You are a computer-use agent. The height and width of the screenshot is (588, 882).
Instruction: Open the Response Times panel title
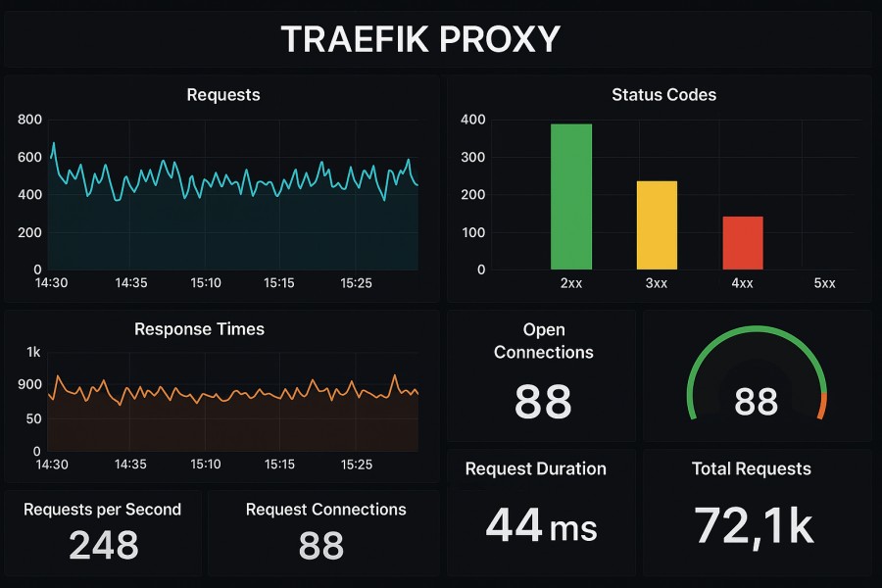200,329
